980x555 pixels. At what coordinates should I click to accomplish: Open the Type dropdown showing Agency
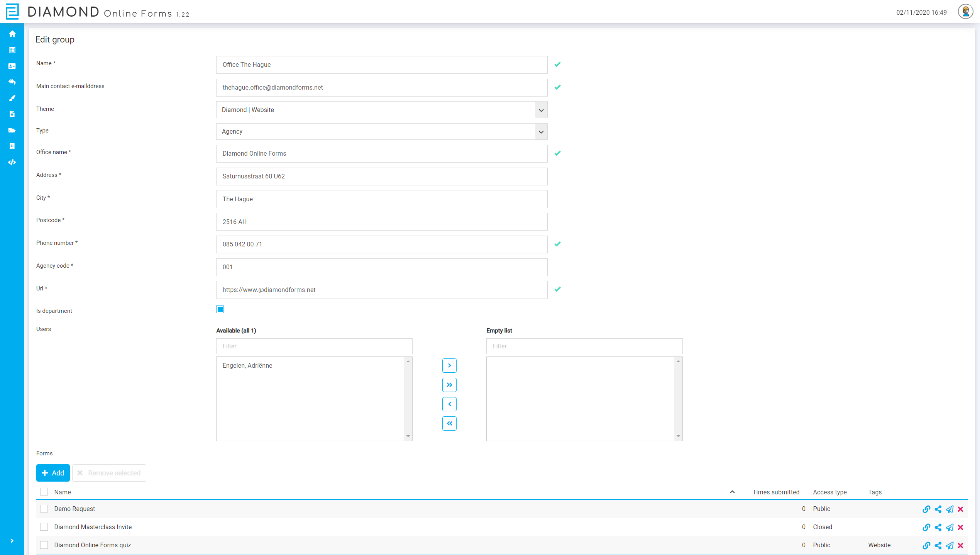[x=381, y=132]
